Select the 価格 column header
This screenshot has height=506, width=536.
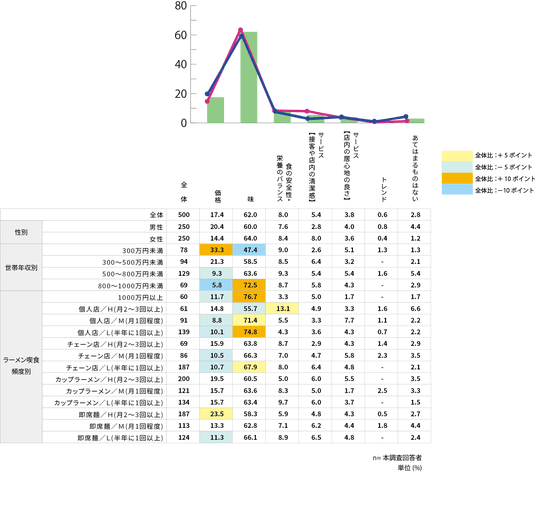click(x=217, y=197)
